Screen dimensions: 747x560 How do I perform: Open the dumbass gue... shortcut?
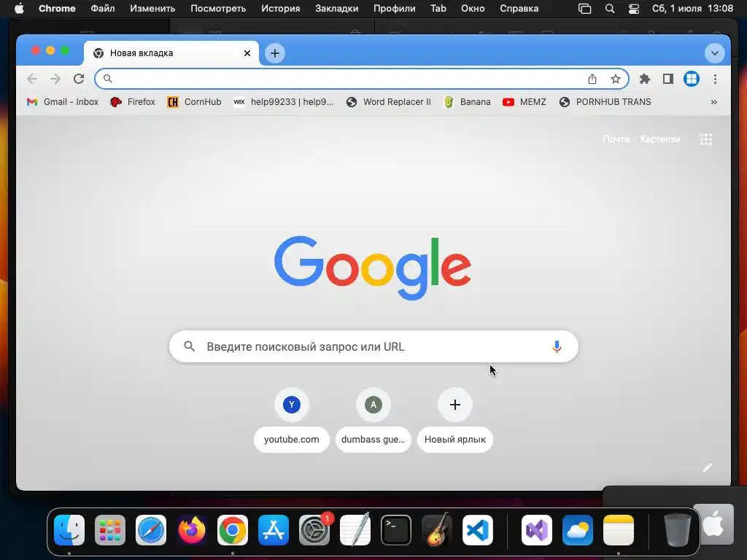(x=373, y=420)
